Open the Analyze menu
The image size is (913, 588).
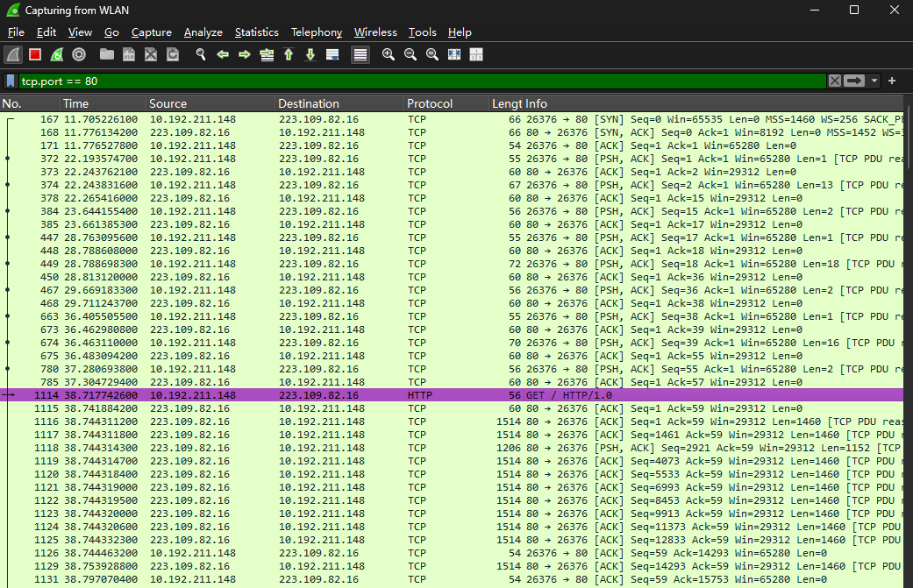203,32
